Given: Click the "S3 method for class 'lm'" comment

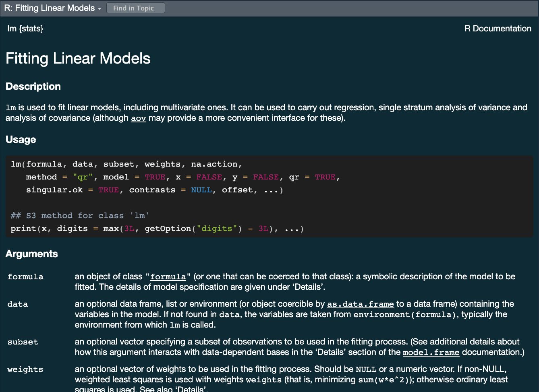Looking at the screenshot, I should pyautogui.click(x=80, y=216).
